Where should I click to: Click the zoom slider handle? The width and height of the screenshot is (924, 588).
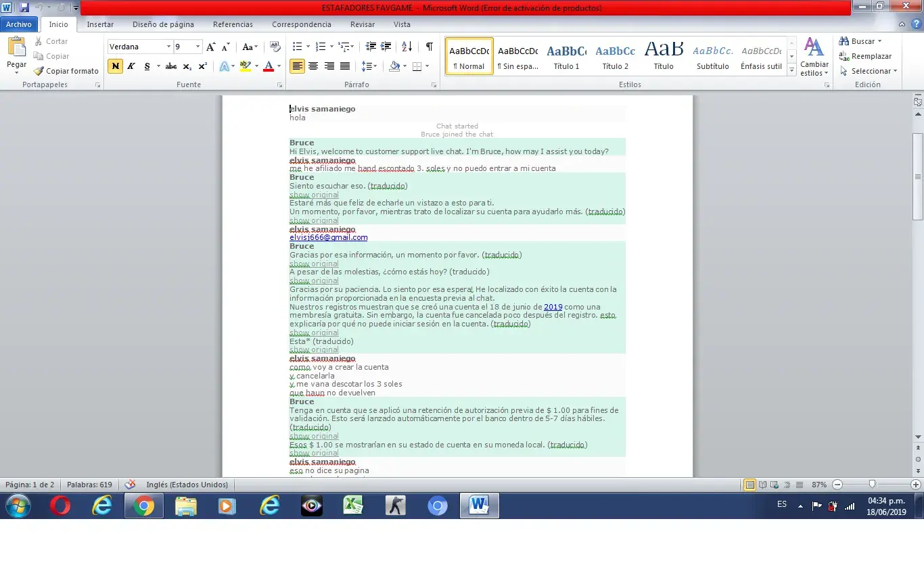(873, 485)
